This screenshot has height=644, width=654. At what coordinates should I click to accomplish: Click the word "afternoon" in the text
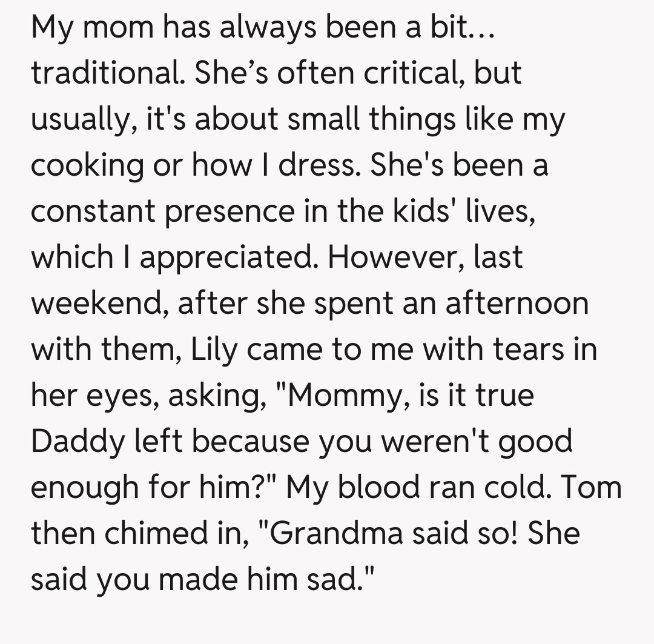517,302
